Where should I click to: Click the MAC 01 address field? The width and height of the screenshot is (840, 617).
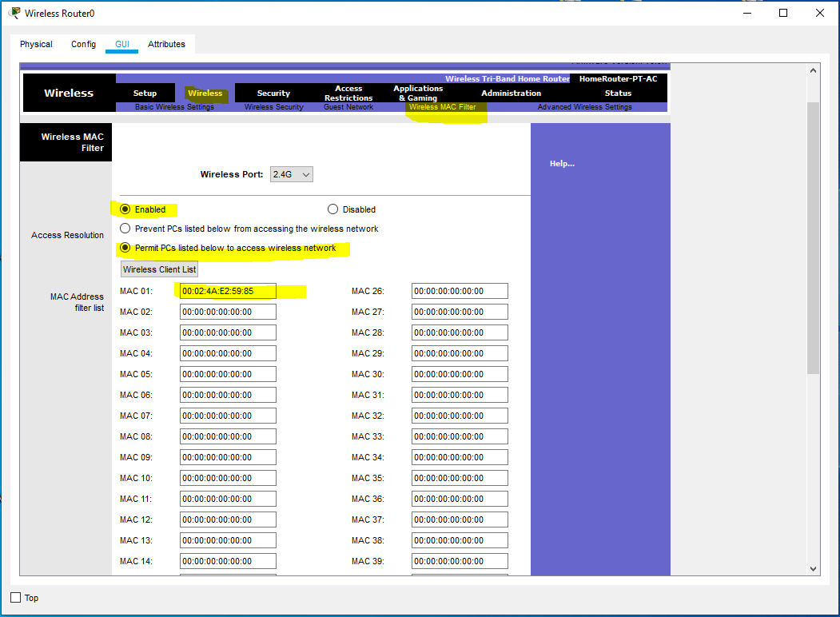point(227,290)
